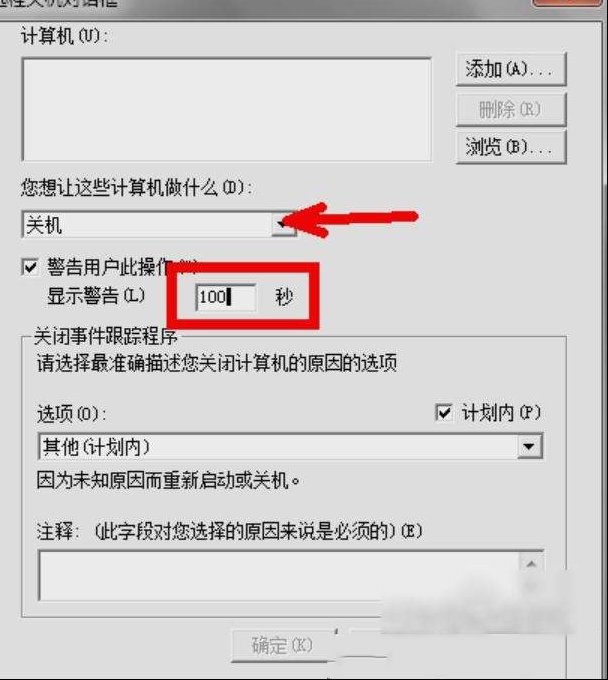This screenshot has width=608, height=680.
Task: Click the dialog close button at top right
Action: click(569, 3)
